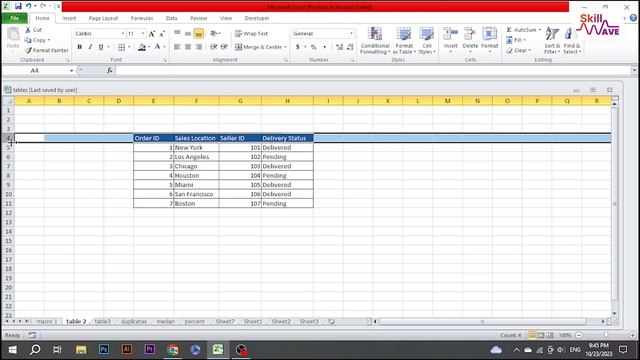The width and height of the screenshot is (640, 360).
Task: Switch to the Page Layout tab
Action: pos(103,18)
